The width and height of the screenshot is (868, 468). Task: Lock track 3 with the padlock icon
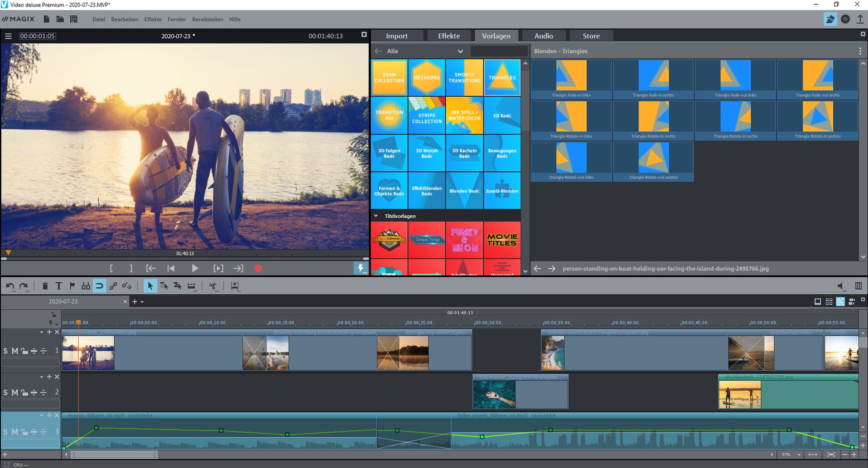[24, 432]
